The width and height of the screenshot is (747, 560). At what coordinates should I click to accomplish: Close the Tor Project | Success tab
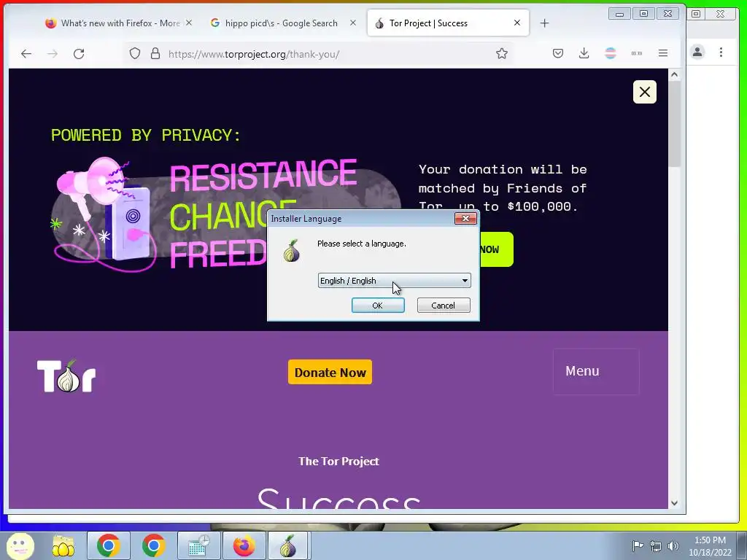click(517, 23)
